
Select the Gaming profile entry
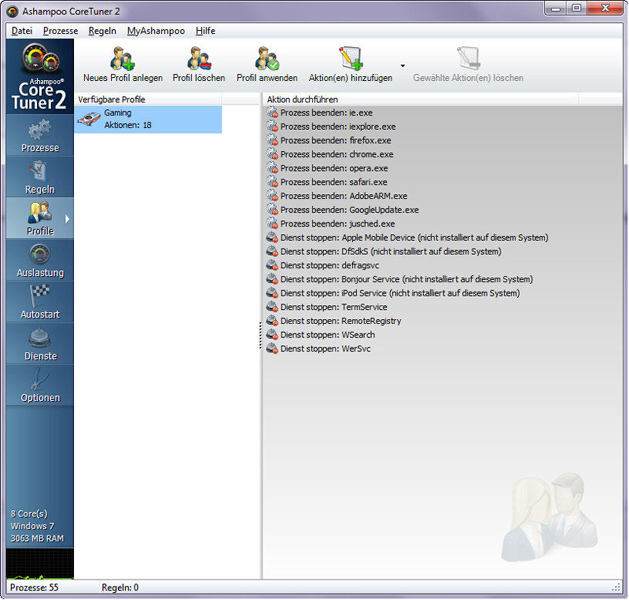tap(148, 119)
